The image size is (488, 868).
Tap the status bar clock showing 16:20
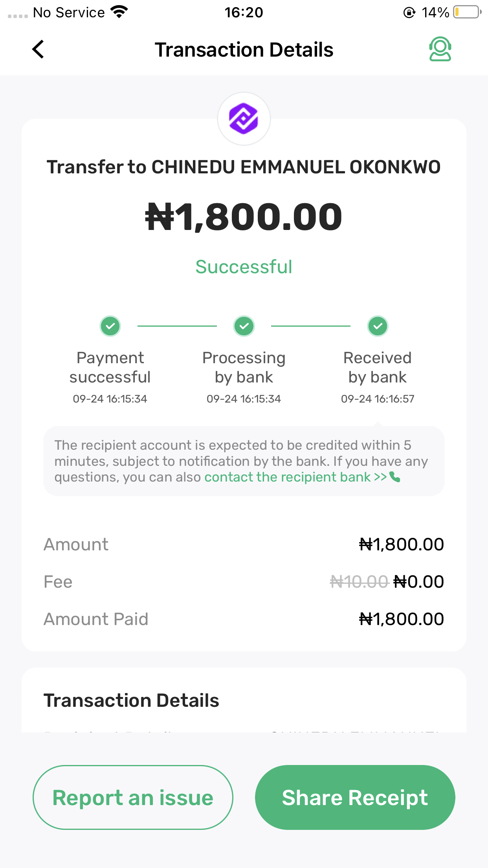click(244, 13)
